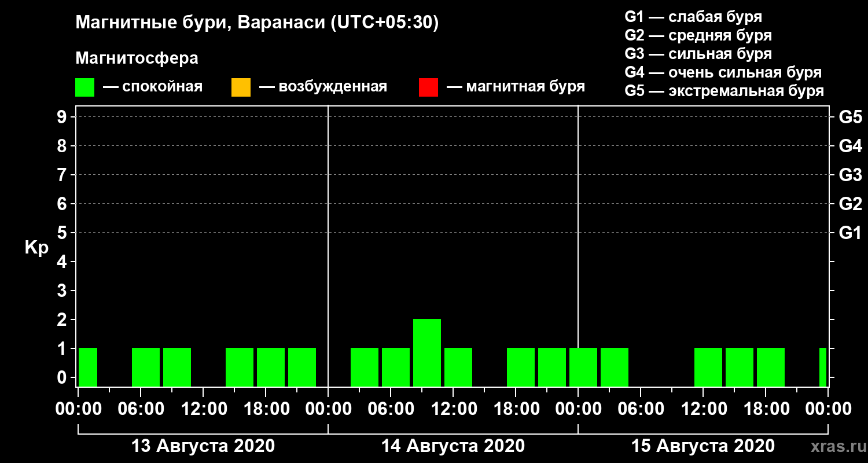Click the '12:00' time label for 15 August
Screen dimensions: 868x463
coord(703,409)
